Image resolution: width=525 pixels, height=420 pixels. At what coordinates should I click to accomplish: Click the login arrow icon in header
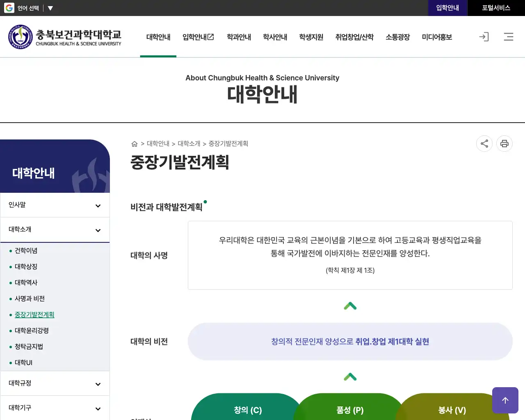(x=484, y=37)
